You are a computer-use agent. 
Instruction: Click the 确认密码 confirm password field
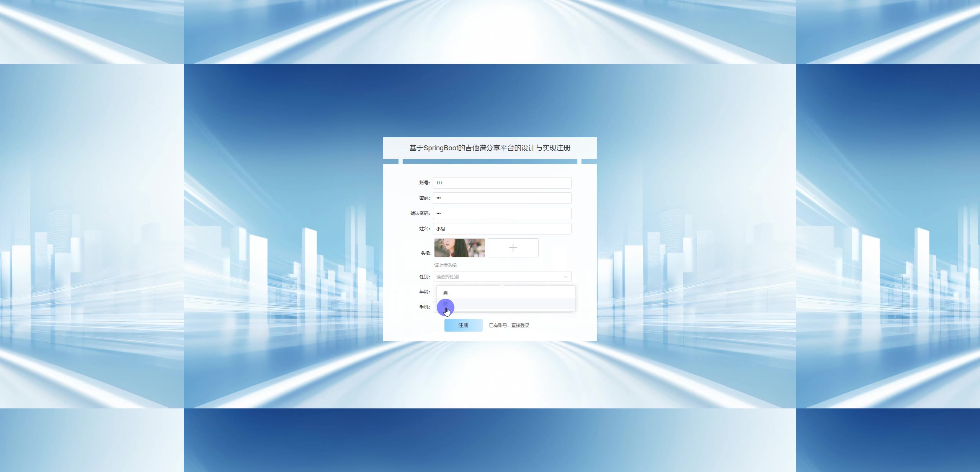[502, 213]
